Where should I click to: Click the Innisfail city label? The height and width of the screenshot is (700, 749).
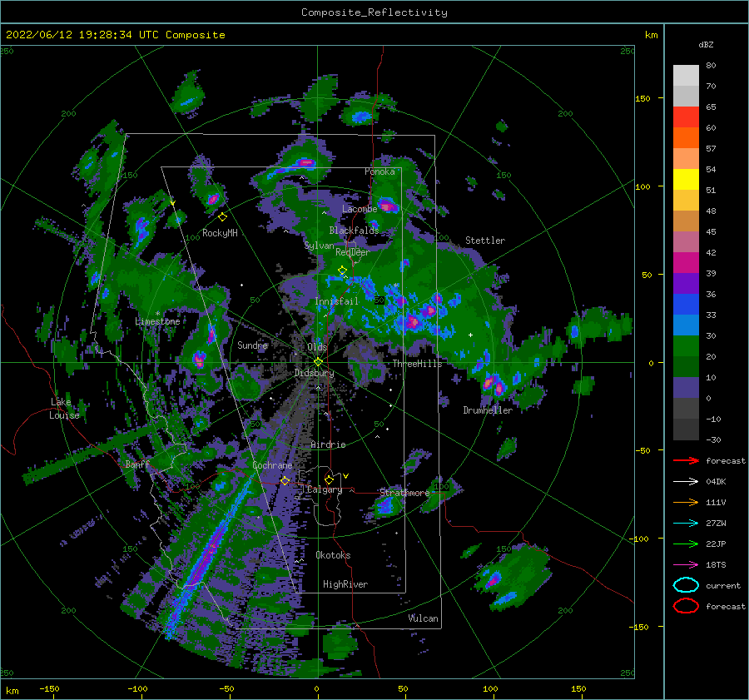point(336,301)
